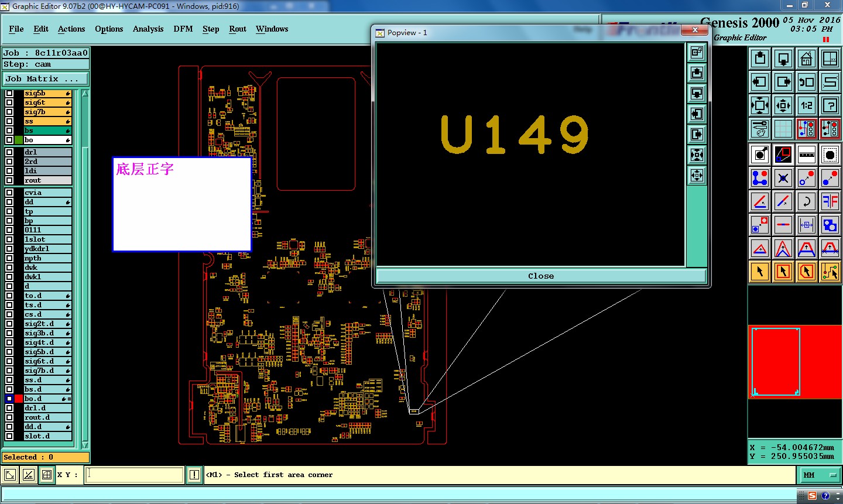Uncheck the bo.d layer display checkbox

point(9,399)
